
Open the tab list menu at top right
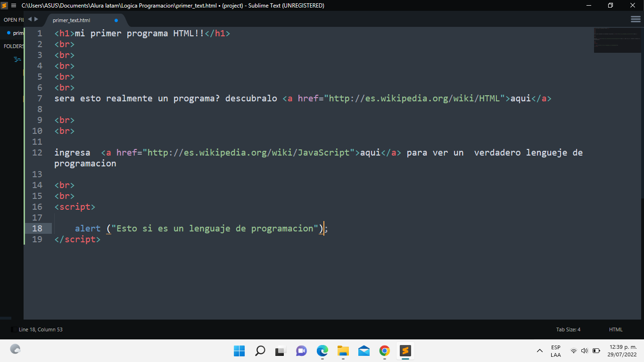pos(636,19)
